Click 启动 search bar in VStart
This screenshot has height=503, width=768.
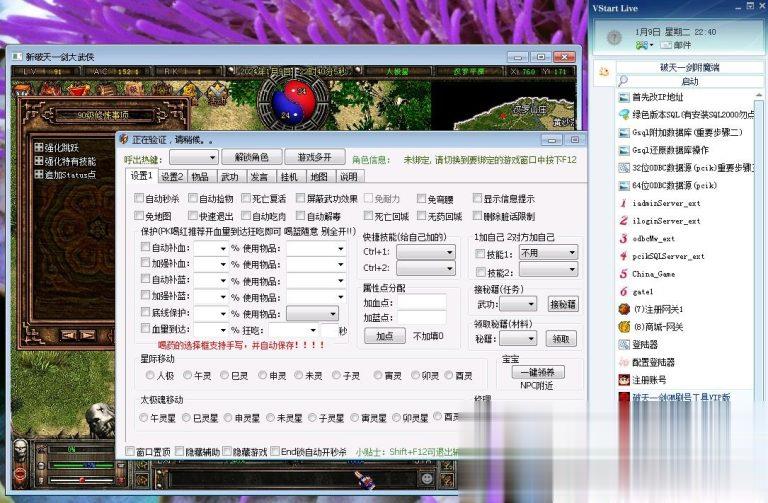point(689,81)
